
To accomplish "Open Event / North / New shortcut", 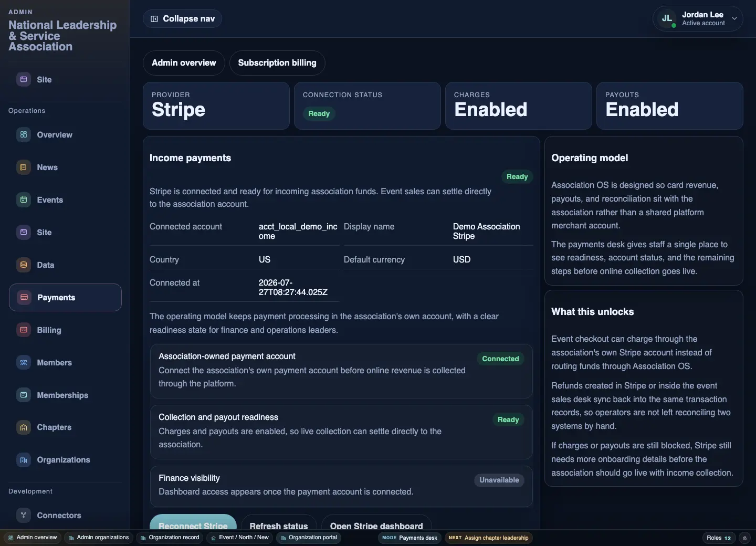I will 240,538.
